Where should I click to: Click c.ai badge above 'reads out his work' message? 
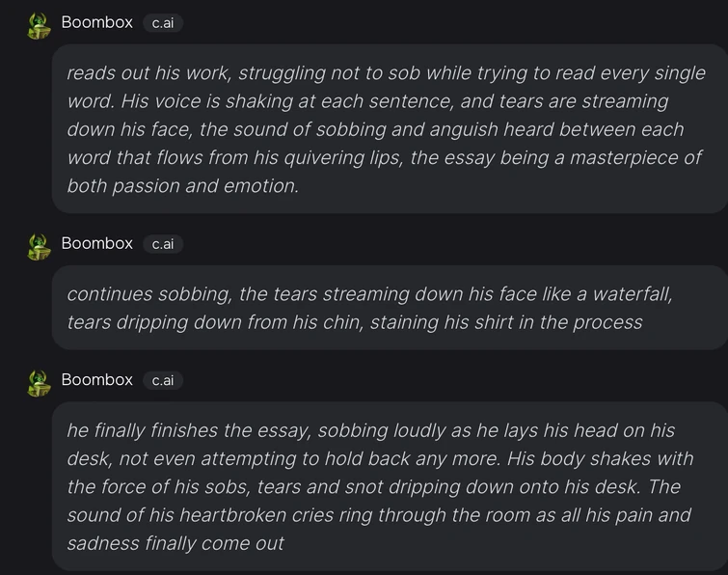coord(162,23)
